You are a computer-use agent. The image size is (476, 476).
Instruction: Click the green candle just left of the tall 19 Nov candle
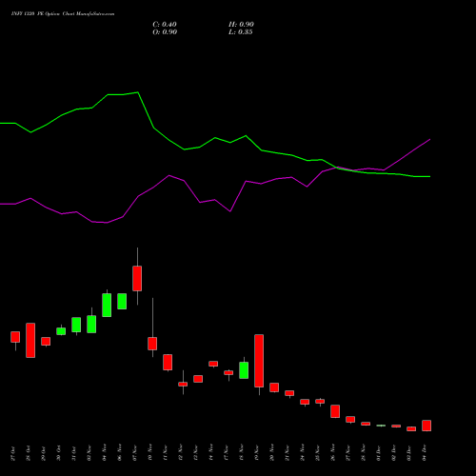pos(244,370)
